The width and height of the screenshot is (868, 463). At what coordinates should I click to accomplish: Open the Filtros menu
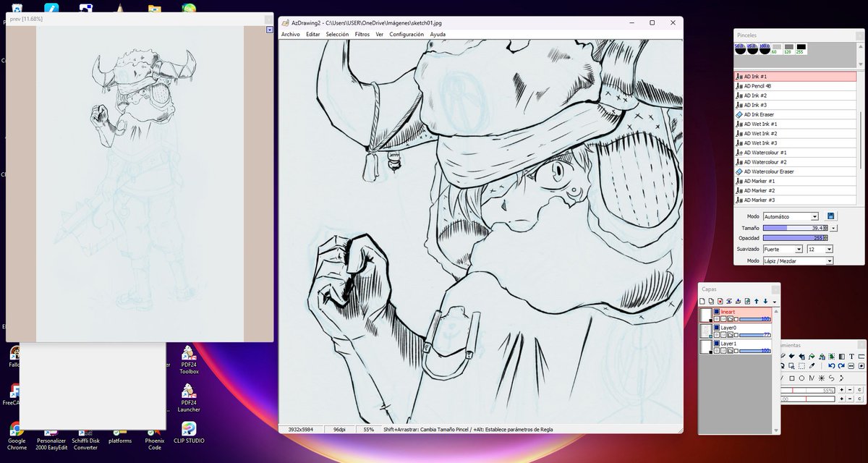362,34
